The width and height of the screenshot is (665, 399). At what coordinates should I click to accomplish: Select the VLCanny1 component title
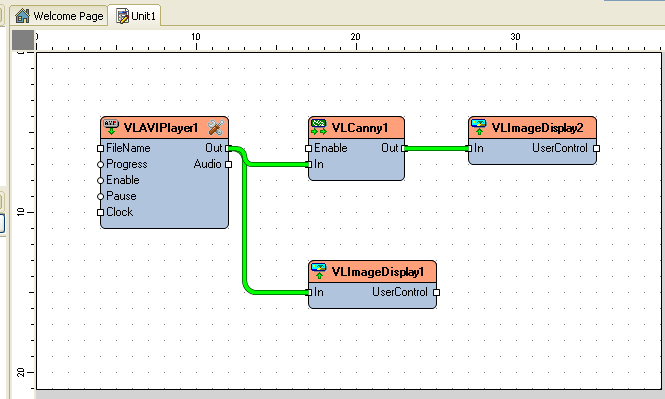pos(360,128)
